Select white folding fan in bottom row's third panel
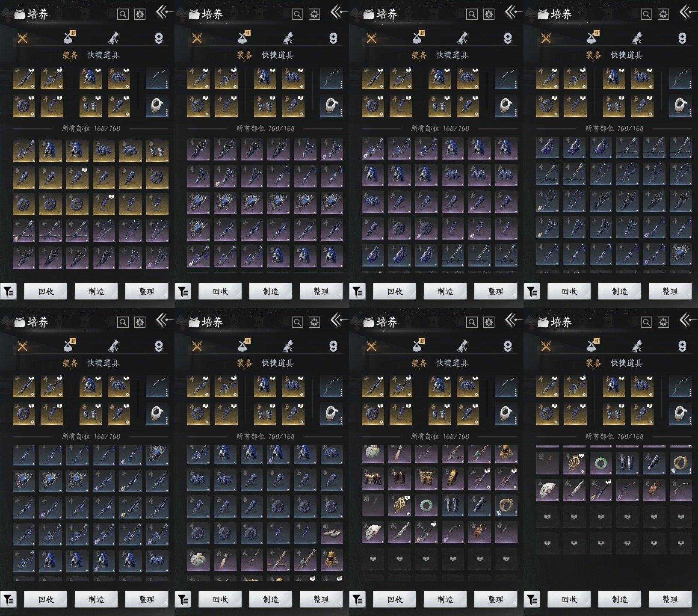The width and height of the screenshot is (698, 616). pyautogui.click(x=373, y=533)
